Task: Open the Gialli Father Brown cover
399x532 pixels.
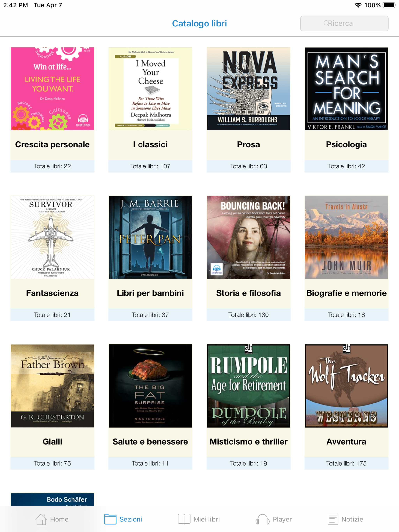Action: 52,386
